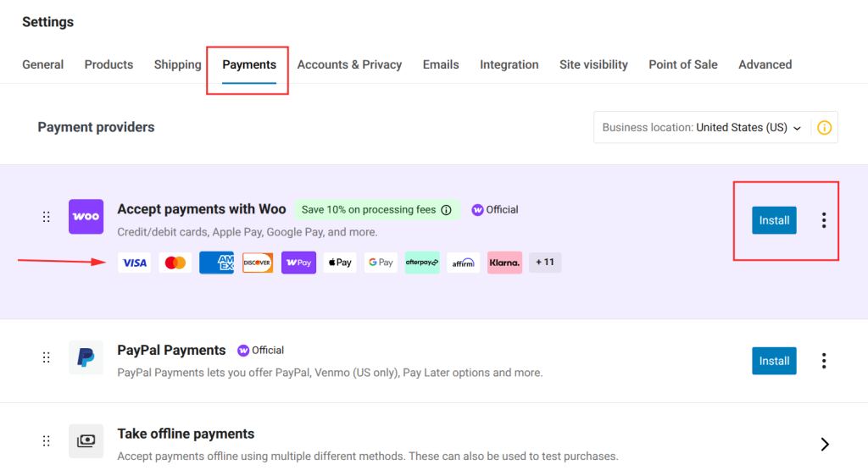The width and height of the screenshot is (868, 476).
Task: Expand Take offline payments with chevron
Action: tap(825, 444)
